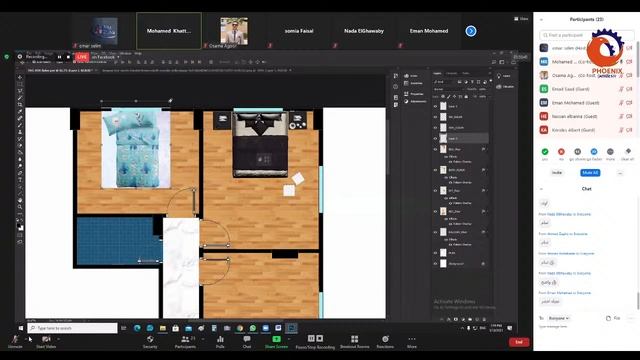Select the Horizontal Type tool

click(20, 180)
